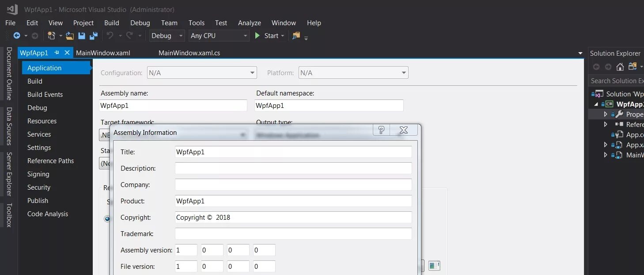This screenshot has width=644, height=275.
Task: Click the Find in Files toolbar icon
Action: coord(296,36)
